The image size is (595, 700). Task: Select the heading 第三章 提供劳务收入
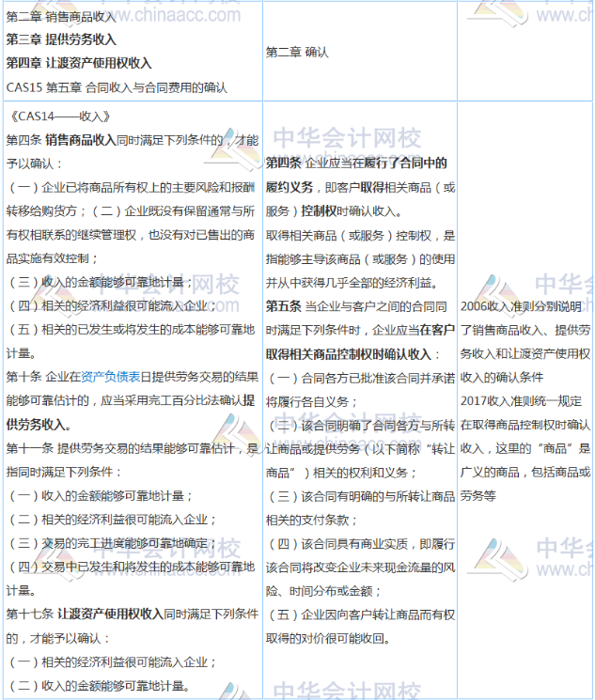(x=61, y=39)
